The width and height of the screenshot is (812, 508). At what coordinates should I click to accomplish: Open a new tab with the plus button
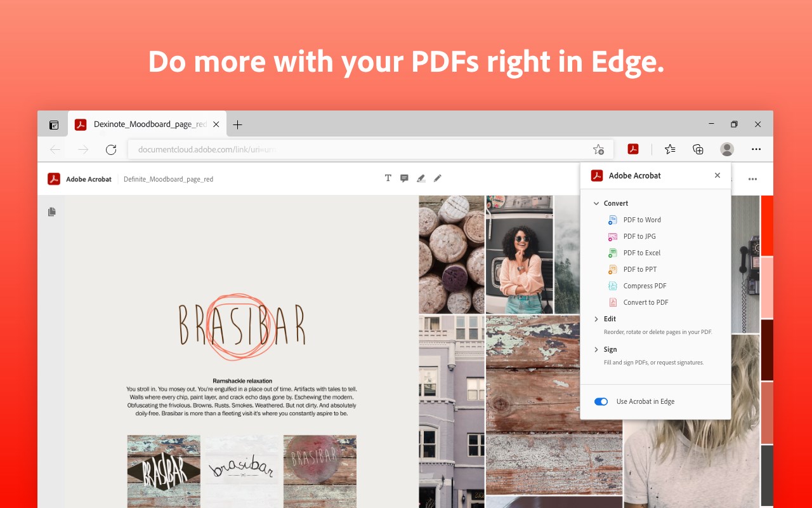click(x=237, y=124)
